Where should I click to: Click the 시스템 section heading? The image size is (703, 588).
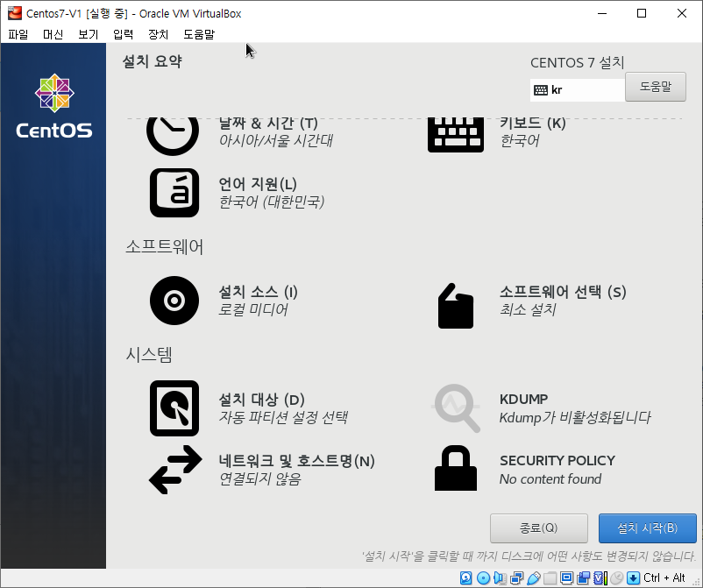pyautogui.click(x=149, y=355)
